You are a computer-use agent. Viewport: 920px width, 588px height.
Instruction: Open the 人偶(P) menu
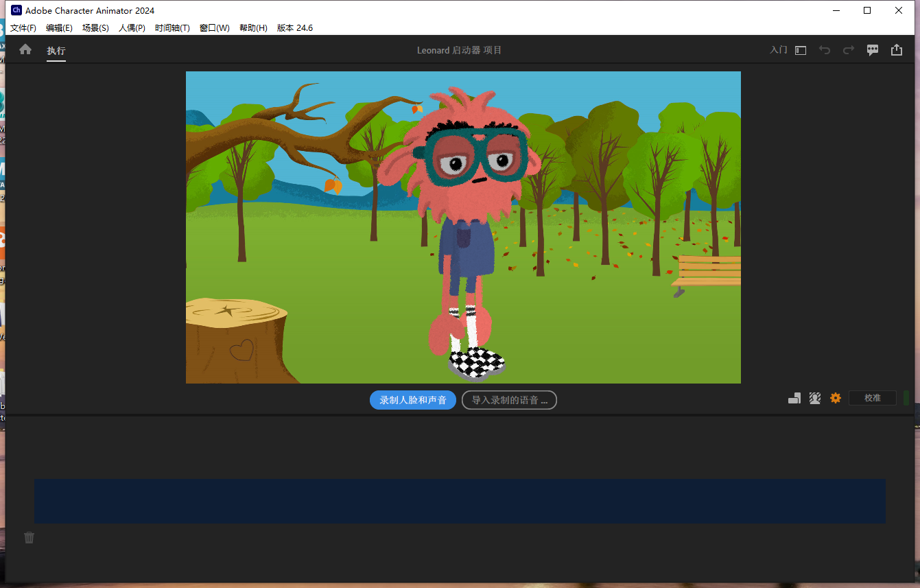pos(132,28)
